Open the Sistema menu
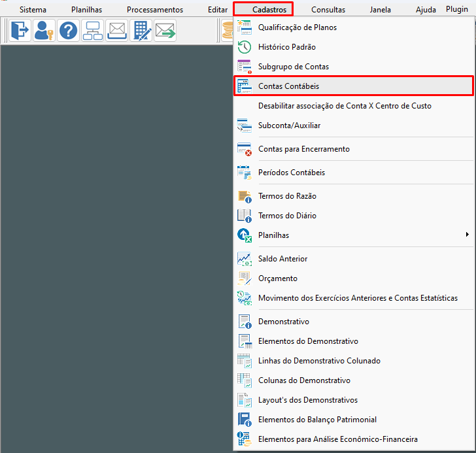This screenshot has height=453, width=476. click(33, 10)
